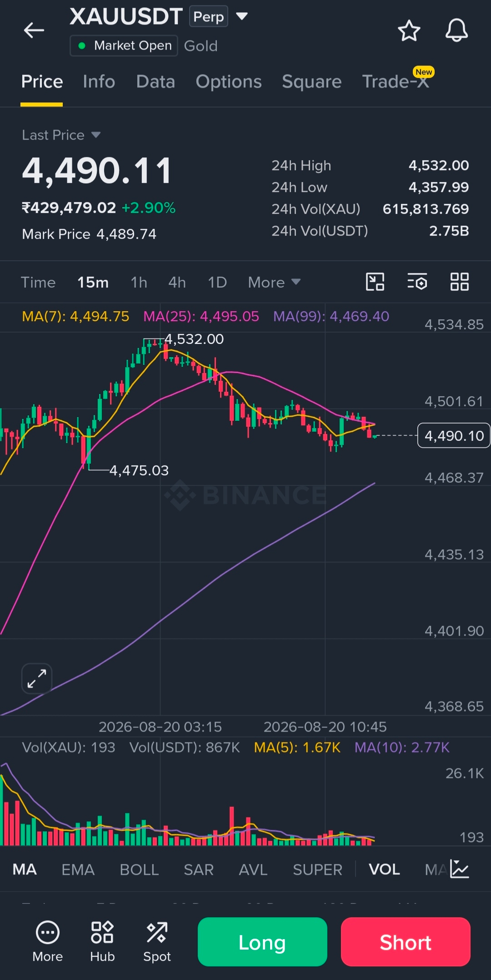
Task: Toggle the EMA indicator
Action: 78,869
